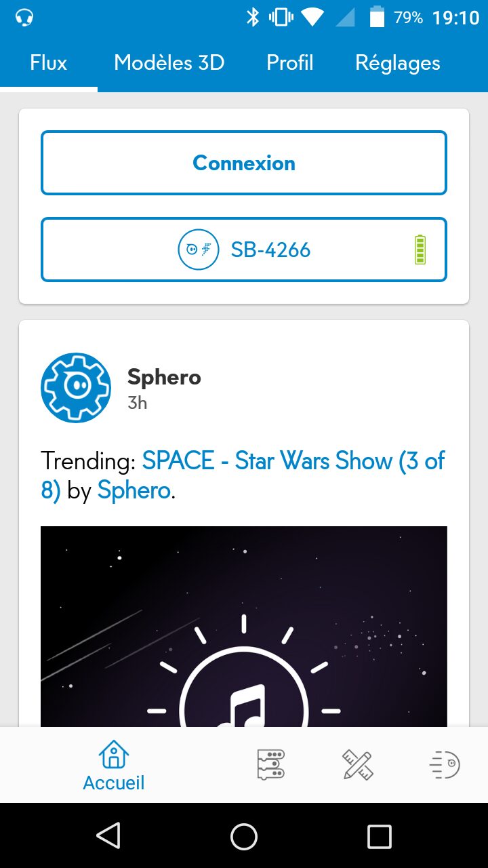
Task: Select the SB-4266 robot button
Action: [x=271, y=250]
